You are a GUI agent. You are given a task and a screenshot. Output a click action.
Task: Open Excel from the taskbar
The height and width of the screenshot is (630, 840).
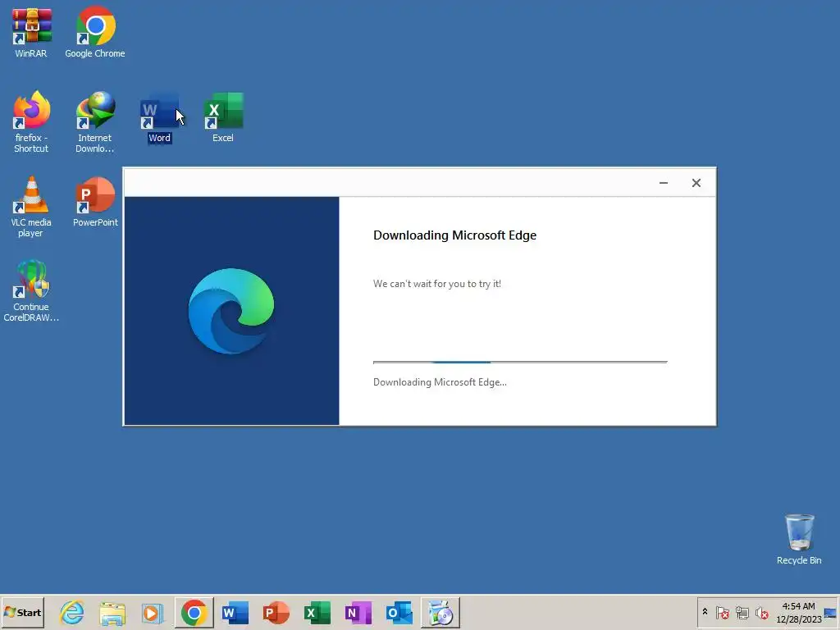click(317, 613)
